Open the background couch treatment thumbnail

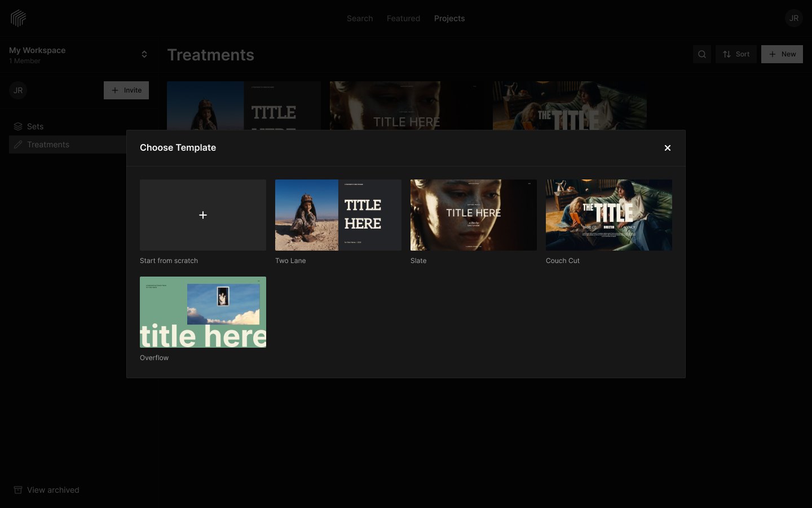click(x=570, y=106)
